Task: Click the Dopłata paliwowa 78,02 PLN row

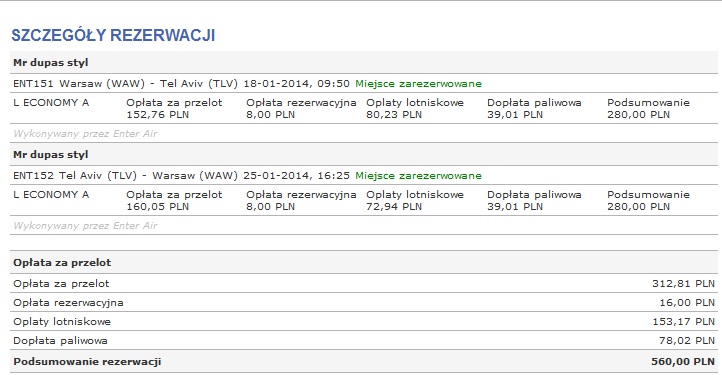Action: click(x=364, y=340)
